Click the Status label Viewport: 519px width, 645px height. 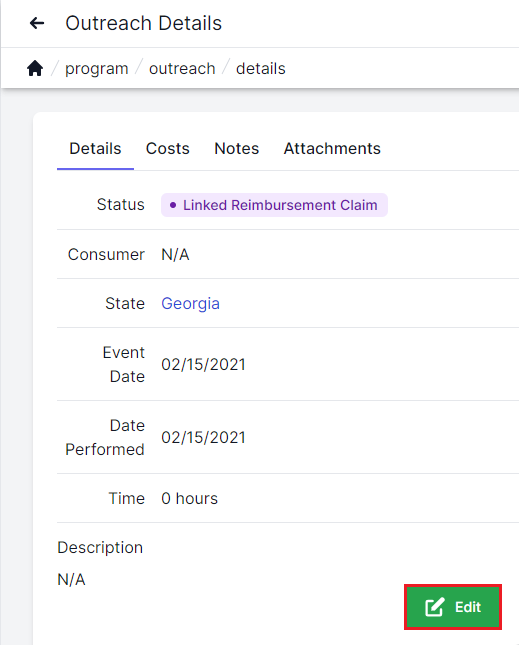click(120, 204)
